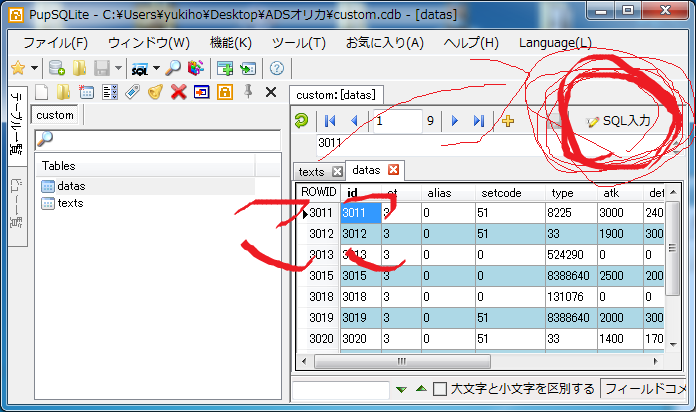Switch to the texts table tab

[312, 172]
